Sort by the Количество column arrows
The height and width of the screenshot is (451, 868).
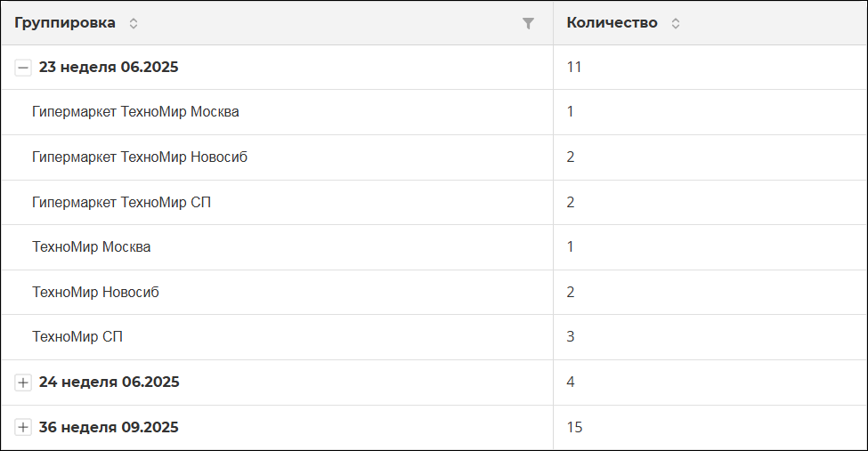click(x=676, y=23)
